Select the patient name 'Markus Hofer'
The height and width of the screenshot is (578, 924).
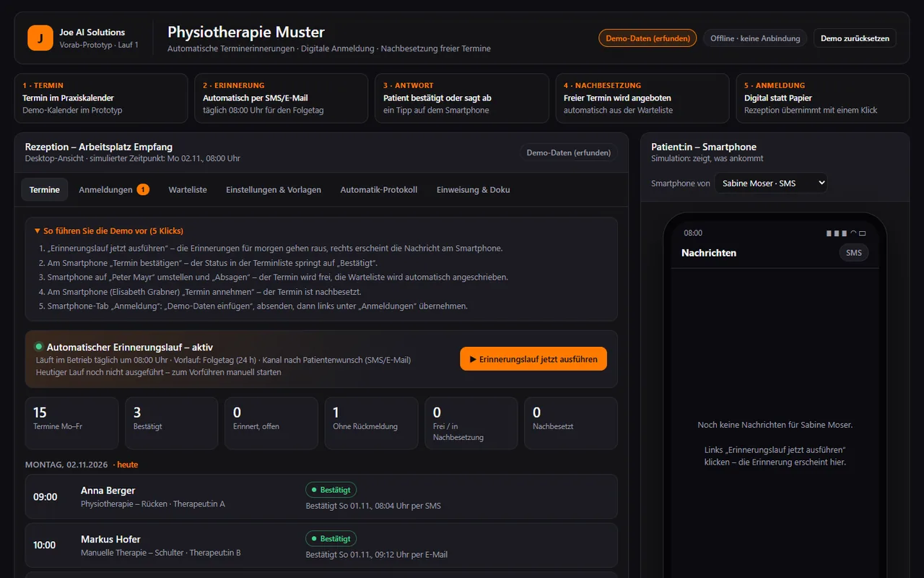point(110,539)
